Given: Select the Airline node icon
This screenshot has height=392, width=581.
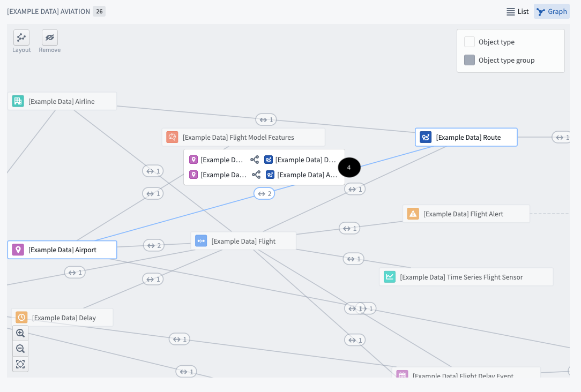Looking at the screenshot, I should 18,101.
